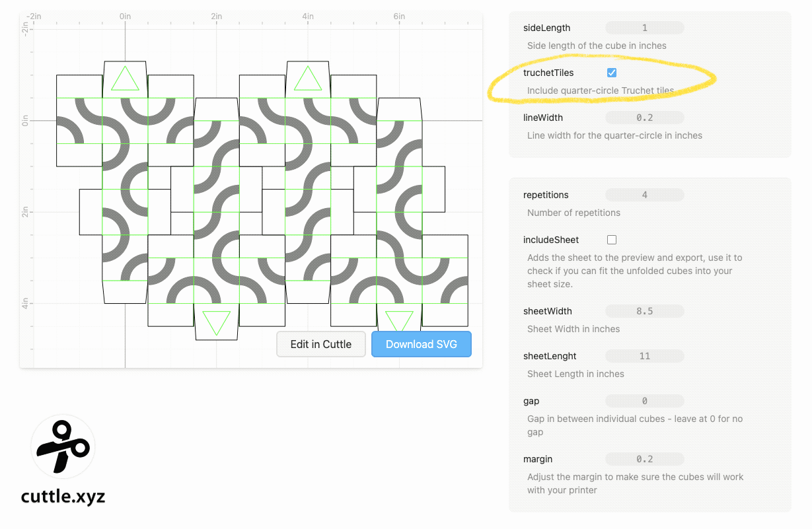
Task: Select the gap value field
Action: pos(644,401)
